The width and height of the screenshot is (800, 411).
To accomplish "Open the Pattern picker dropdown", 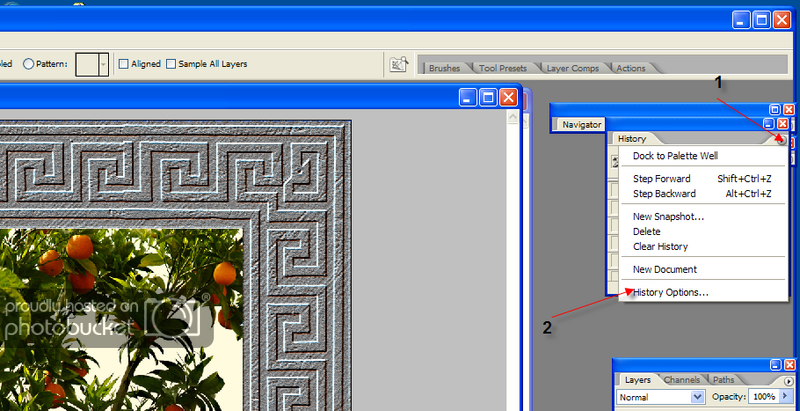I will [103, 65].
